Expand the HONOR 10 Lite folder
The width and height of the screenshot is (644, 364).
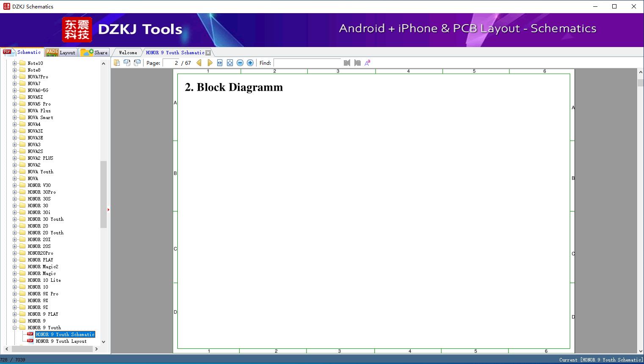pos(14,280)
